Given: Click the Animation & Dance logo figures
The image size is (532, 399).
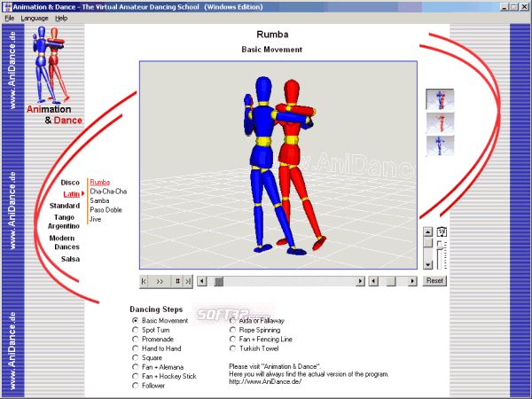Looking at the screenshot, I should click(x=51, y=65).
